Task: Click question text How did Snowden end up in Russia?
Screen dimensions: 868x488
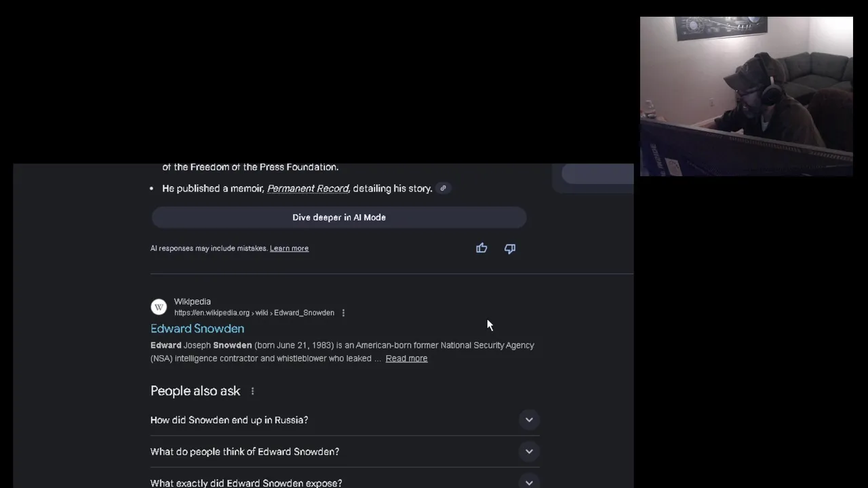Action: coord(229,420)
